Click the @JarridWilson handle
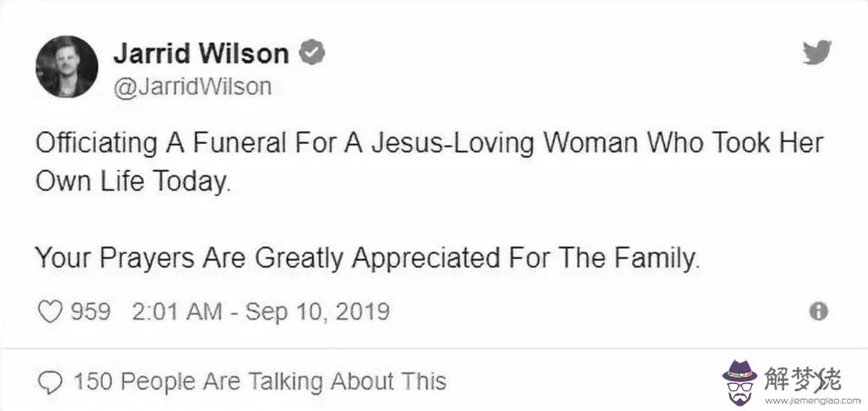This screenshot has height=411, width=868. pos(193,87)
